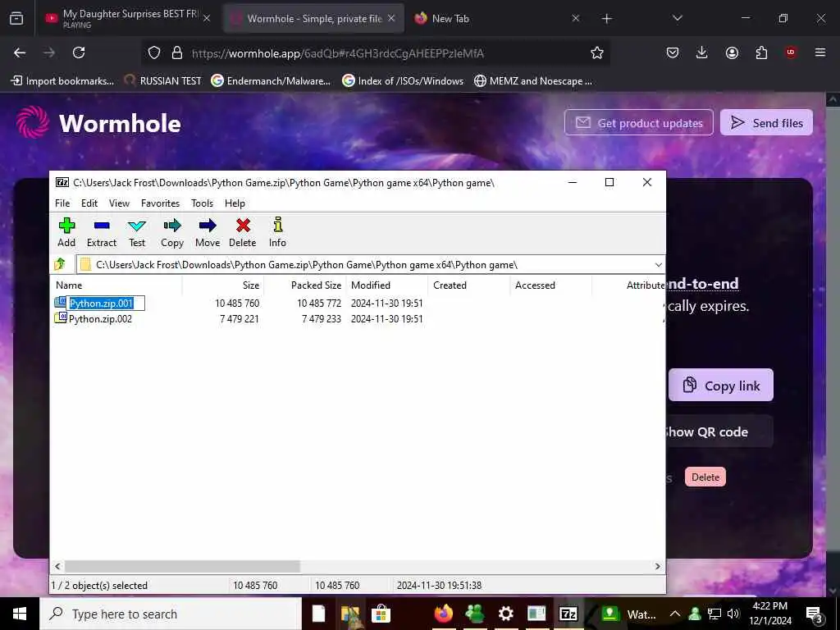Viewport: 840px width, 630px height.
Task: Open the RUSSIAN TEST bookmark
Action: (x=163, y=81)
